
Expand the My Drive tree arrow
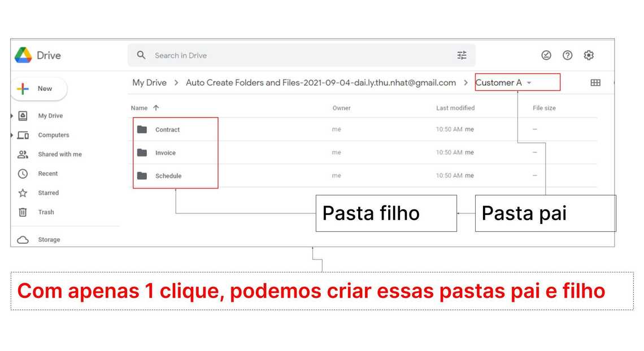(12, 116)
